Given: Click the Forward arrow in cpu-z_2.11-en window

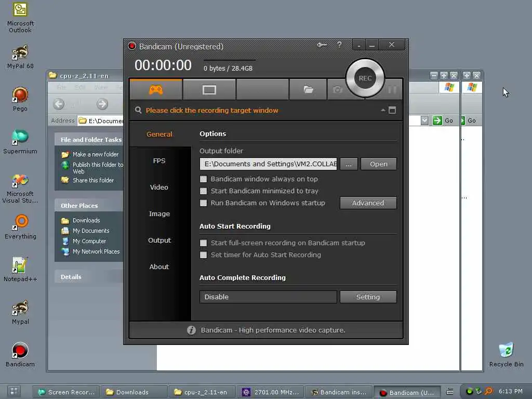Looking at the screenshot, I should pos(102,104).
